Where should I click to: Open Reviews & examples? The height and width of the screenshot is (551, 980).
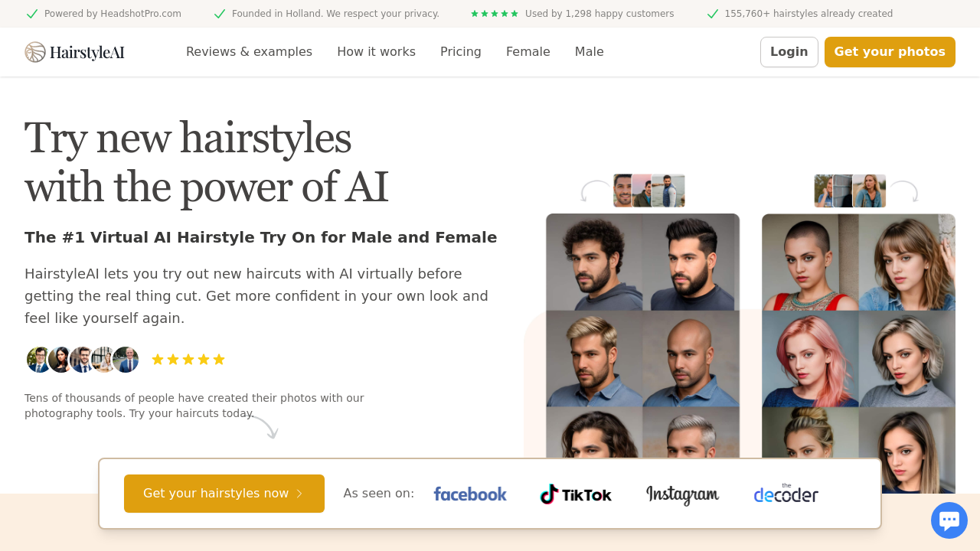249,51
